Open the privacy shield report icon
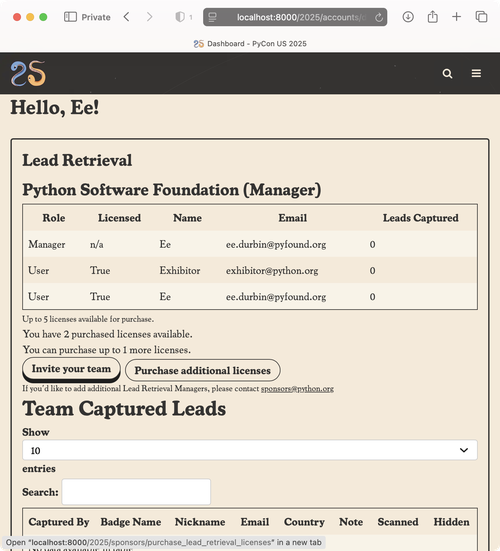 (180, 17)
